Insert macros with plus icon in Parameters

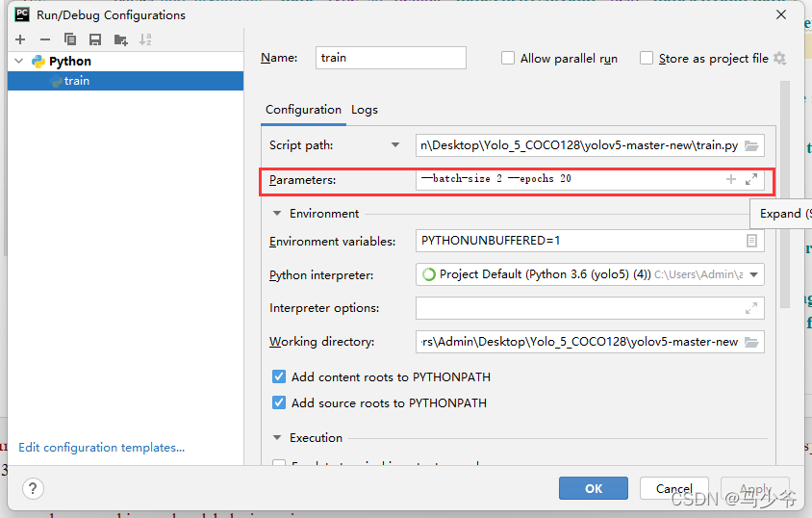730,179
